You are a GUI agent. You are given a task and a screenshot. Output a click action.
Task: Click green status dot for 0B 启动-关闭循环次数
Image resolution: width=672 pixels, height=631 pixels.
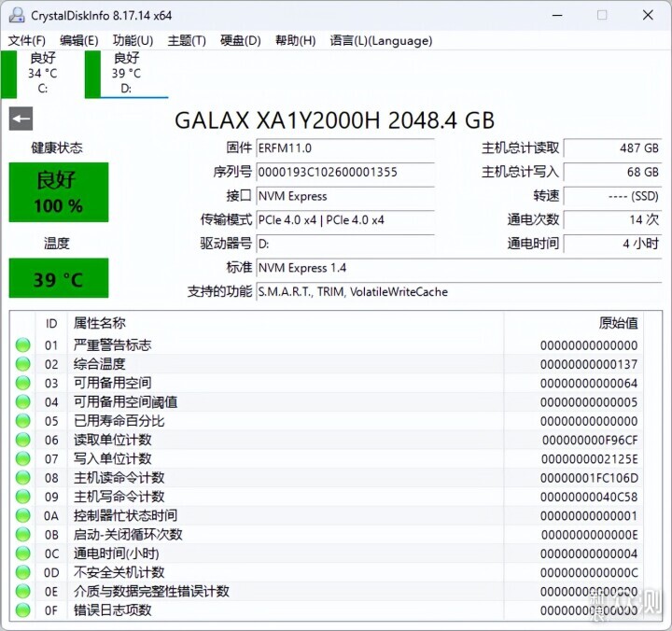coord(22,534)
